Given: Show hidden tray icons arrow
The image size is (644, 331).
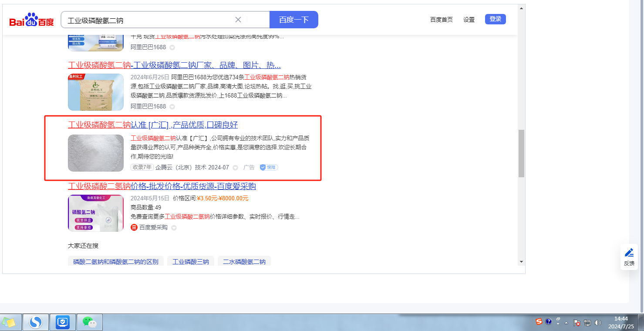Looking at the screenshot, I should click(x=566, y=323).
